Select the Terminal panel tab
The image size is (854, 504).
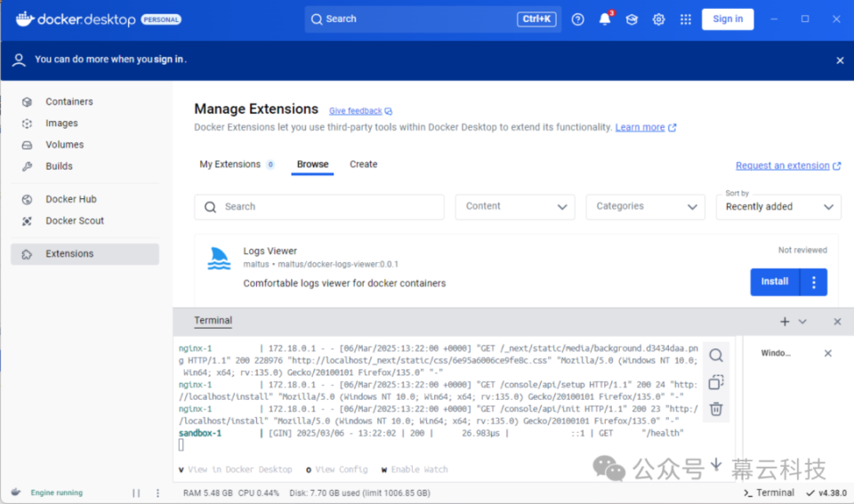tap(213, 321)
